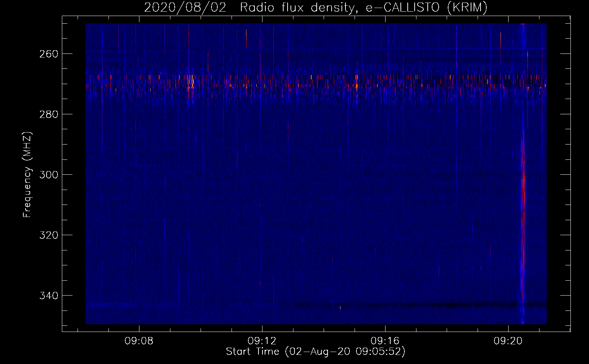Click the 09:20 time tick label
Screen dimensions: 589x364
tap(508, 341)
